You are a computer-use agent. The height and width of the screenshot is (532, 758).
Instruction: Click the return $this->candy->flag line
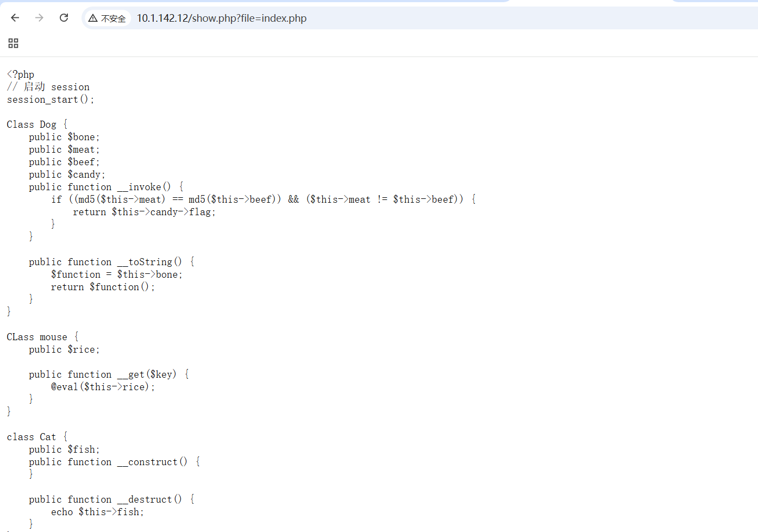click(144, 212)
